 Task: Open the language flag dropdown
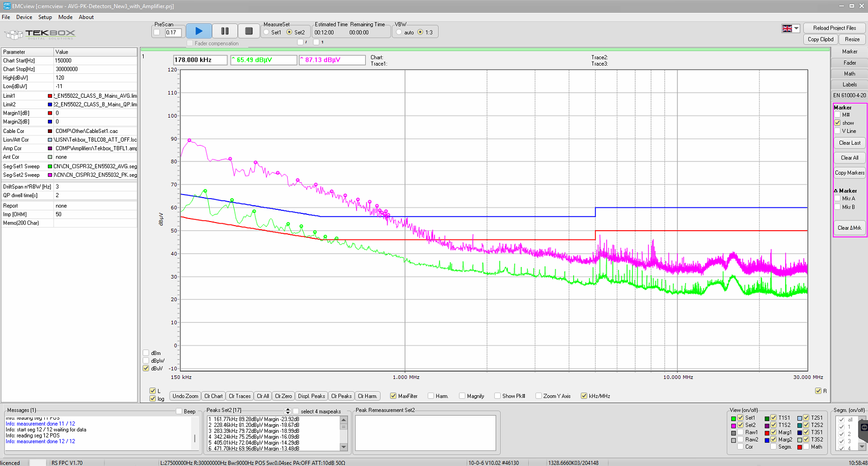tap(791, 29)
